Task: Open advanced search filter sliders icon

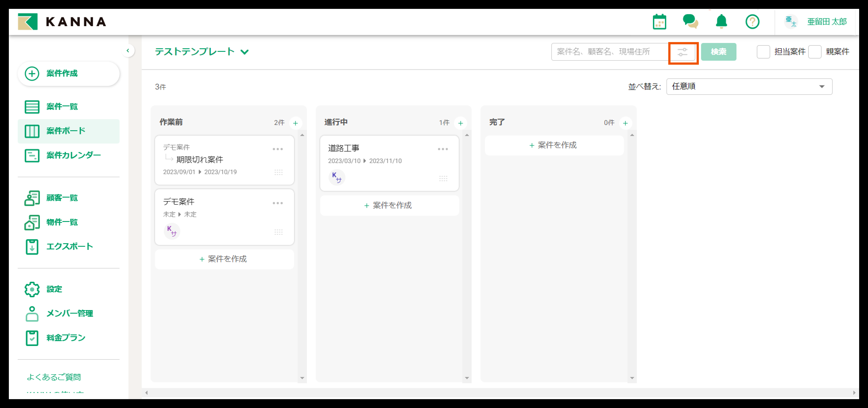Action: coord(683,52)
